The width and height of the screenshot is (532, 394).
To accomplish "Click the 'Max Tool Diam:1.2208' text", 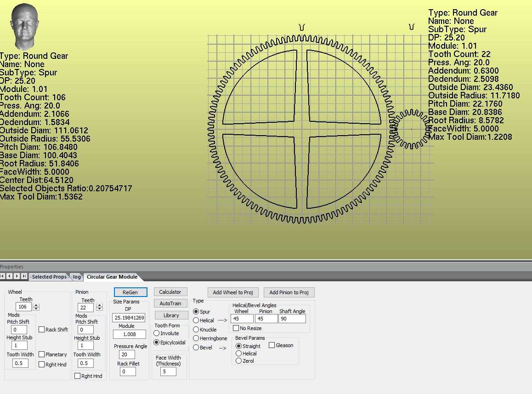I will 470,137.
